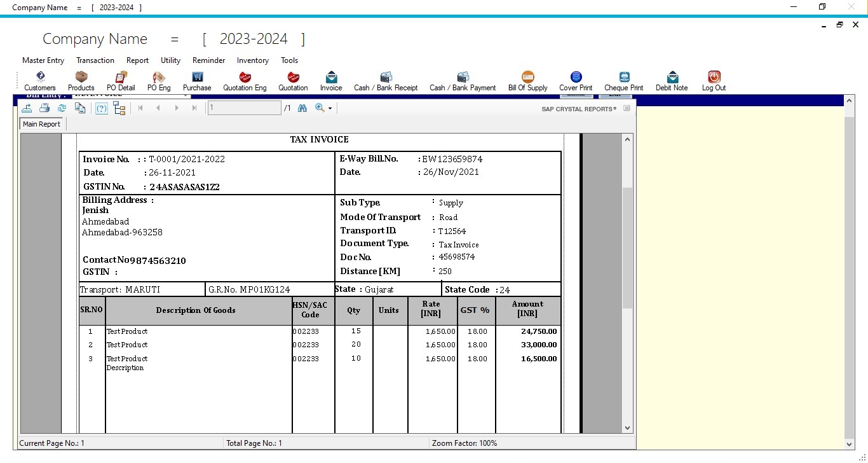Open Cash / Bank Receipt
The image size is (868, 463).
[x=386, y=80]
